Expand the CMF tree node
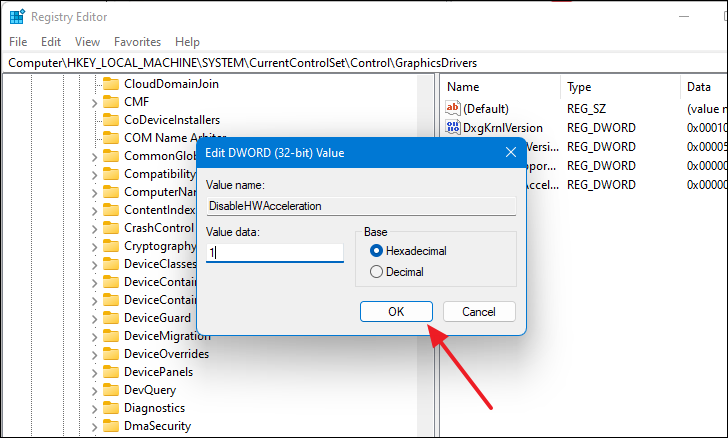Image resolution: width=728 pixels, height=438 pixels. click(x=94, y=103)
